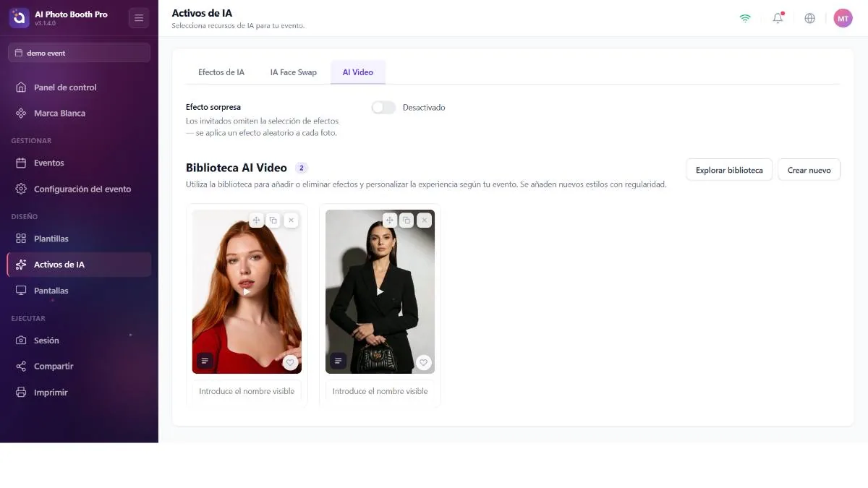Play the black suit video preview

[380, 291]
